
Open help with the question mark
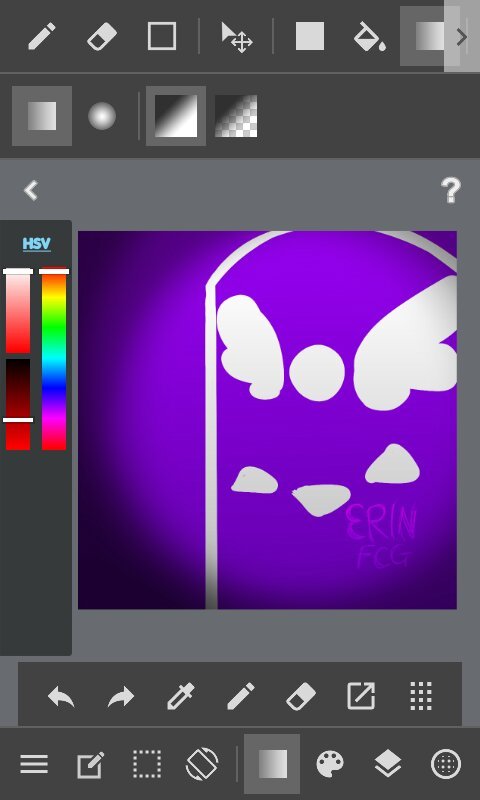pyautogui.click(x=450, y=191)
